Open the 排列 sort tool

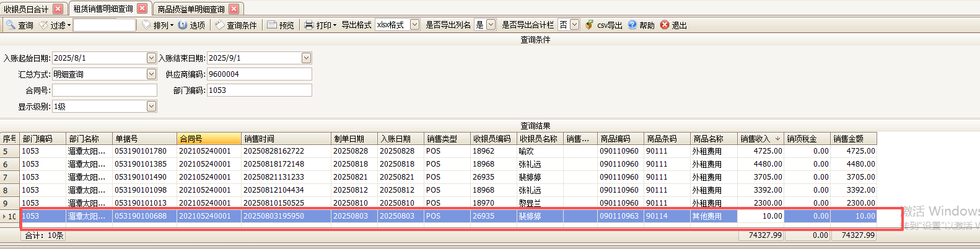pyautogui.click(x=146, y=25)
